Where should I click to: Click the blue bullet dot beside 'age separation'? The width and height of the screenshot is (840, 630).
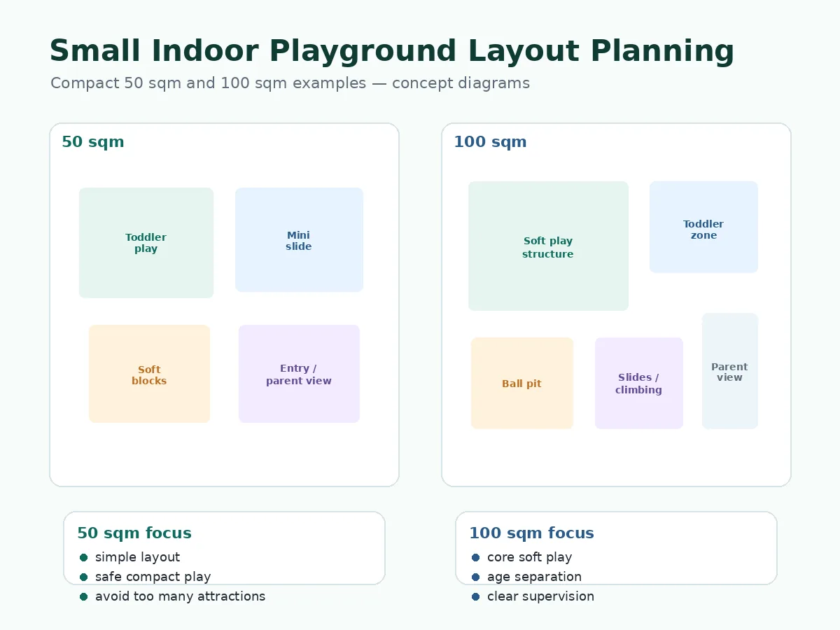pyautogui.click(x=475, y=577)
